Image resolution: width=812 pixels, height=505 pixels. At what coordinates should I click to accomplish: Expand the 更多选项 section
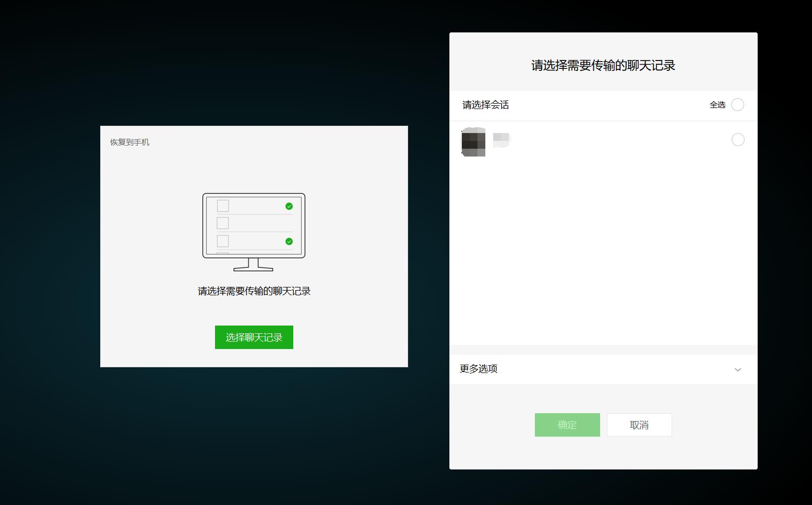coord(478,369)
